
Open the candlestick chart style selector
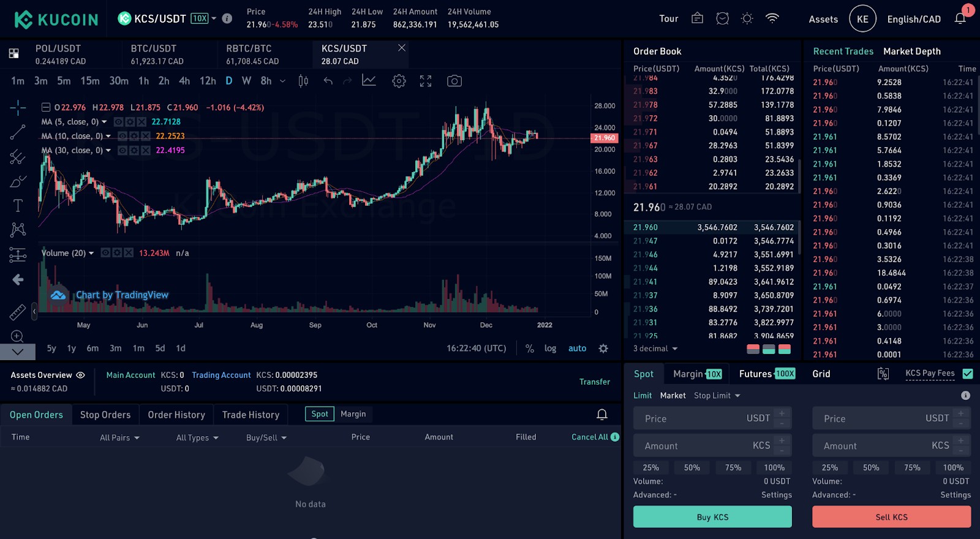[303, 81]
